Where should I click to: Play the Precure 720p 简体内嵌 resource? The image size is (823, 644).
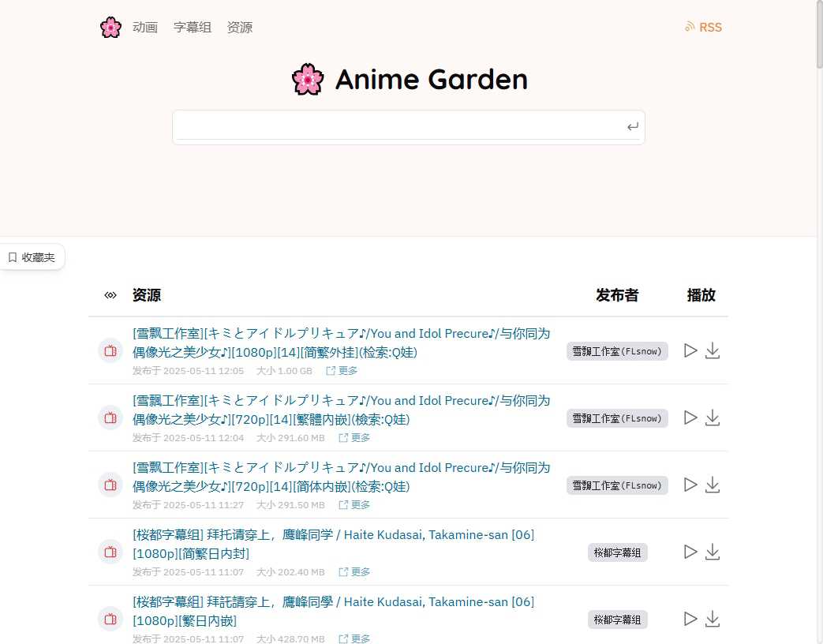coord(690,485)
